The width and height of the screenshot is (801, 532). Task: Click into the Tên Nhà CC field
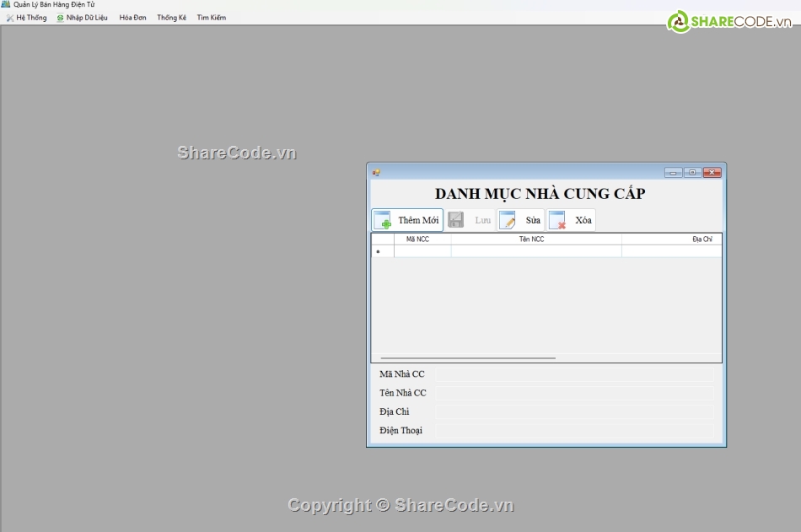coord(574,393)
